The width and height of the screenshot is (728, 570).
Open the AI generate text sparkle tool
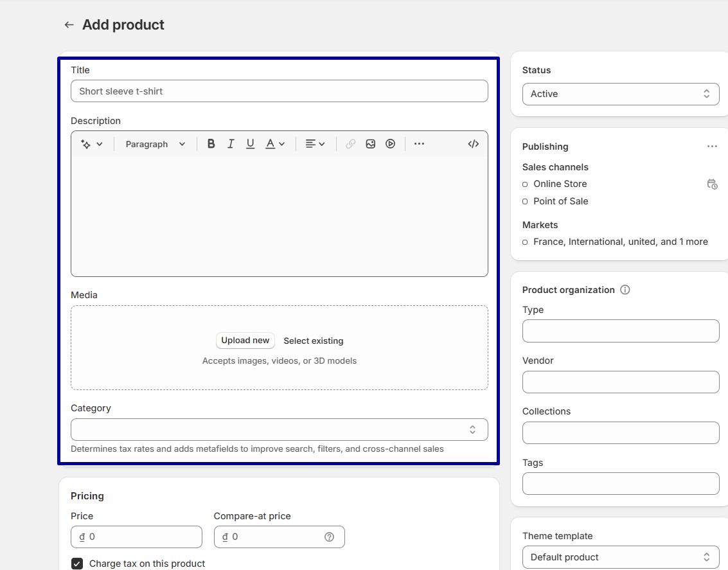click(86, 144)
